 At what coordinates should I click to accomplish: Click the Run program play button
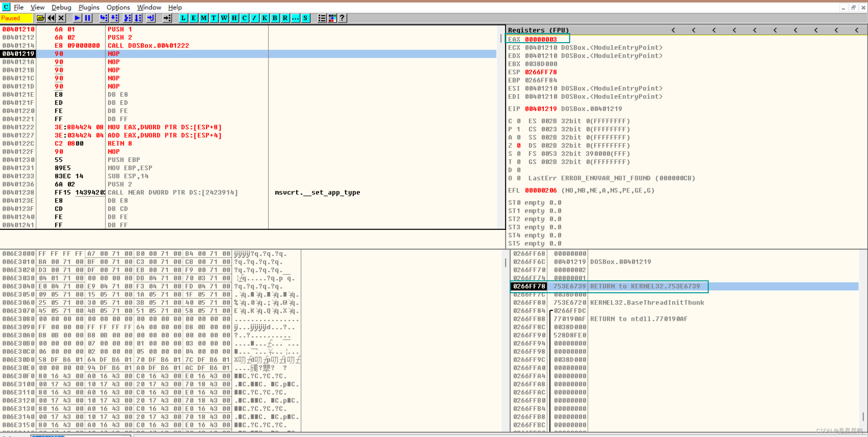coord(77,18)
